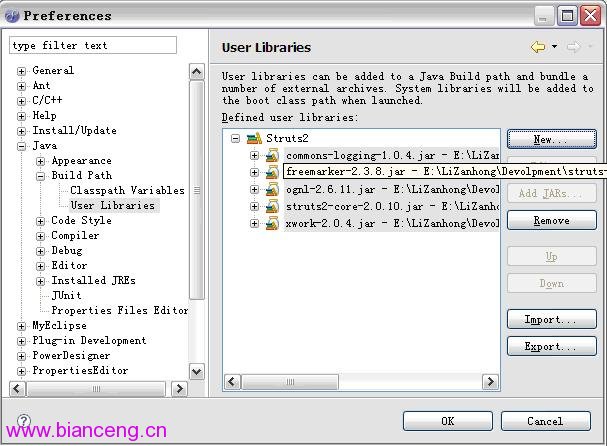Maximize the Preferences window
Image resolution: width=607 pixels, height=446 pixels.
[x=568, y=16]
